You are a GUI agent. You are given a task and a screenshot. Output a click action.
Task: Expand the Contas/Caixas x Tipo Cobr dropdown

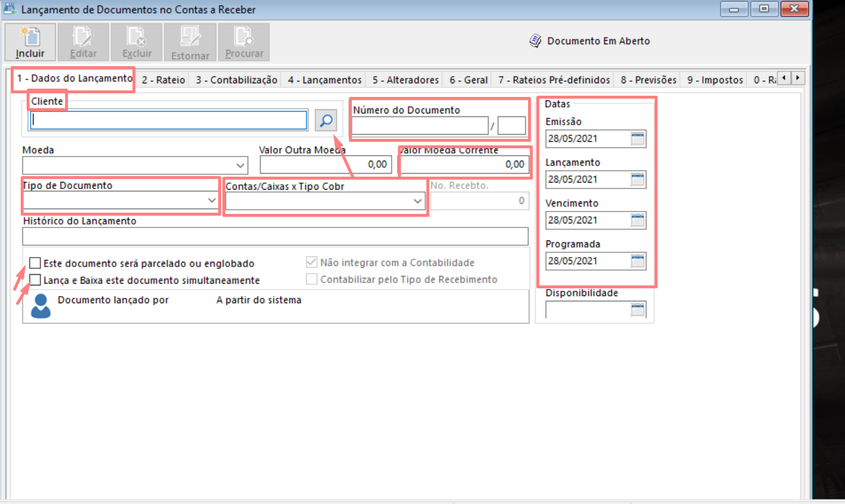coord(417,201)
